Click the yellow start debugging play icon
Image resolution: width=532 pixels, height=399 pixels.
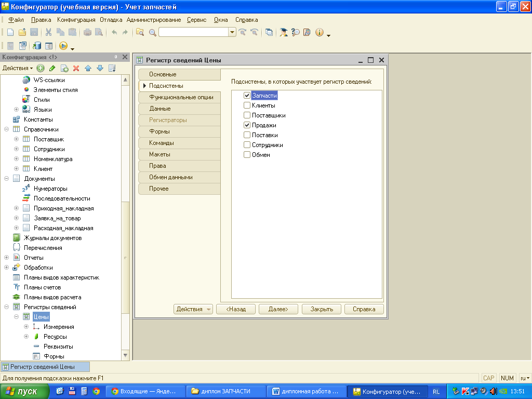(x=63, y=46)
